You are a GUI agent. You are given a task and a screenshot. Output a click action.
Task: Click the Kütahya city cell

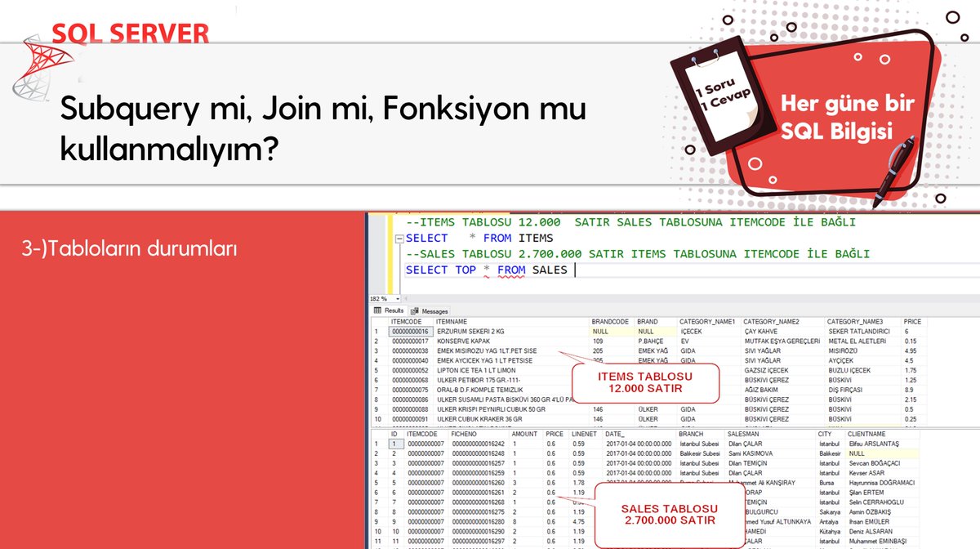[831, 530]
